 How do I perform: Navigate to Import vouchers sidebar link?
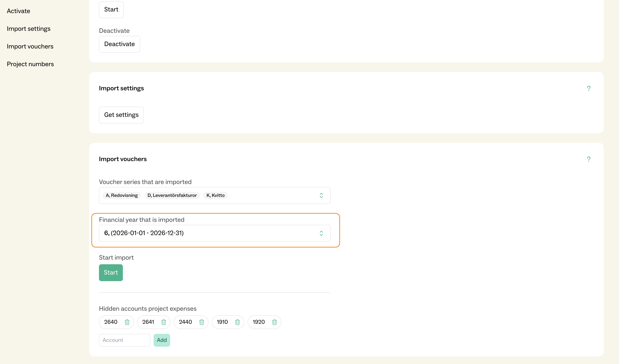coord(30,46)
